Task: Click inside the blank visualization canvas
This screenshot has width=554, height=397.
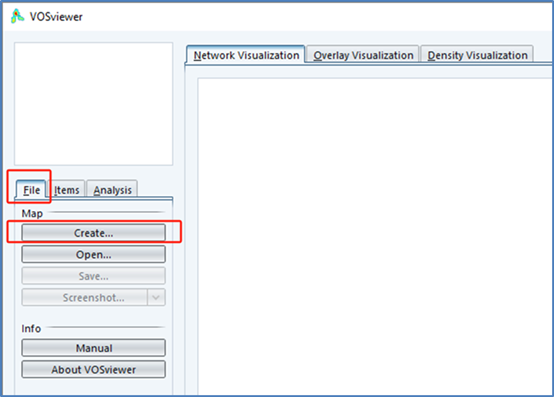Action: point(375,237)
